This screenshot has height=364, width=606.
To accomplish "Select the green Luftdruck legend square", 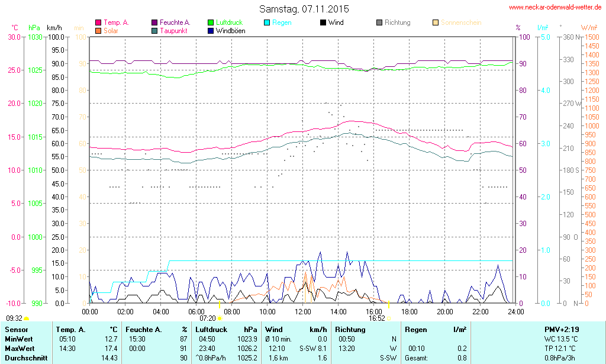I will 211,22.
